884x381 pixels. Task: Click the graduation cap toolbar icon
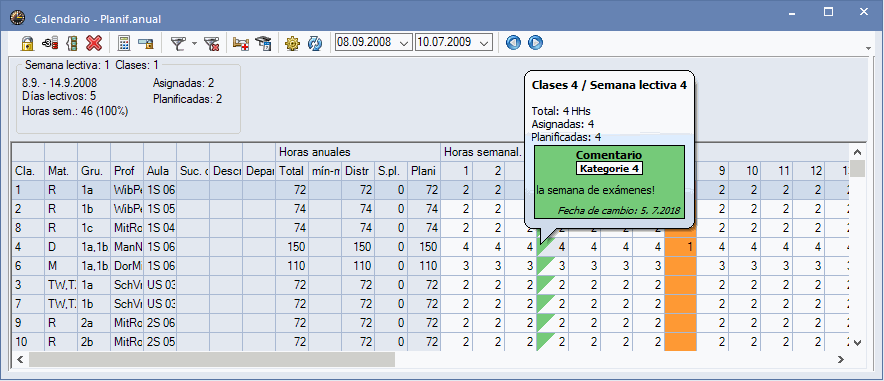tap(263, 43)
